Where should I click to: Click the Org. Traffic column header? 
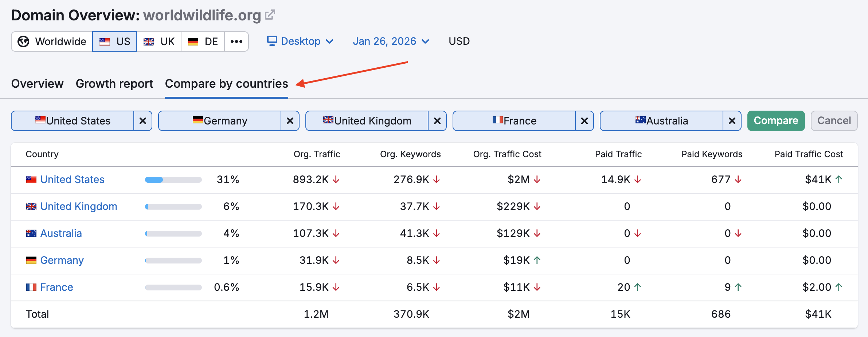click(x=317, y=154)
